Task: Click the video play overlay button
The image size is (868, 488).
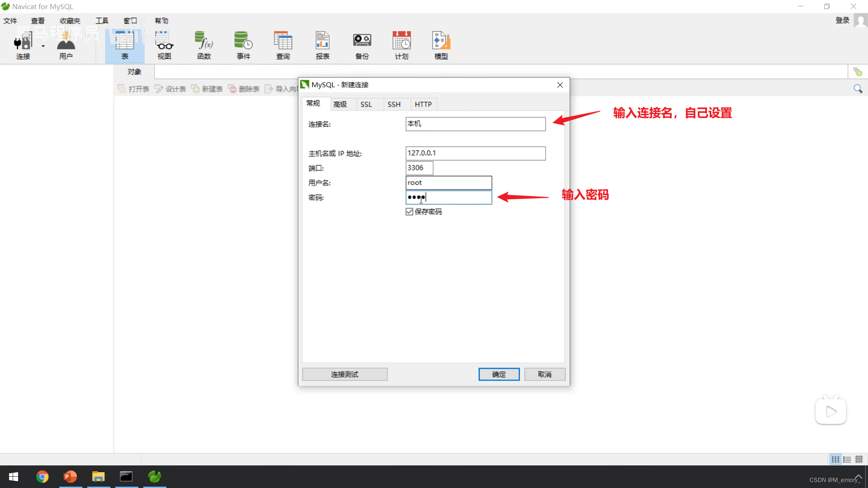Action: 831,411
